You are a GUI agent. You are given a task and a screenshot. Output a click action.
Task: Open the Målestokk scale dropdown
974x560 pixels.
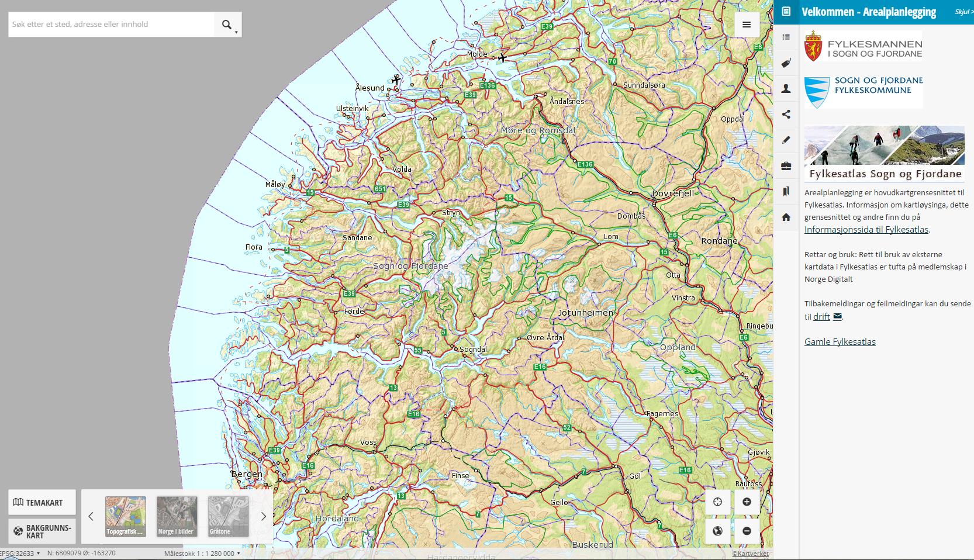pyautogui.click(x=202, y=553)
